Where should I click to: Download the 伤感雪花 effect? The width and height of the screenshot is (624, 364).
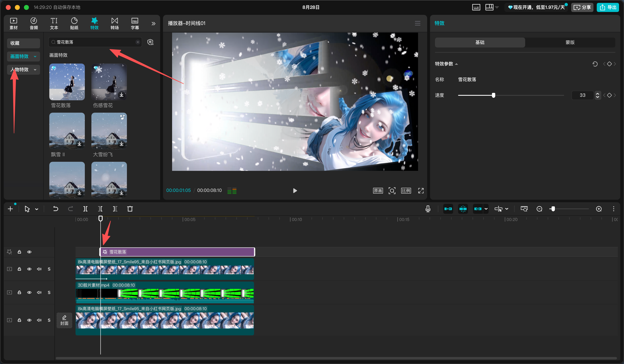(x=122, y=95)
